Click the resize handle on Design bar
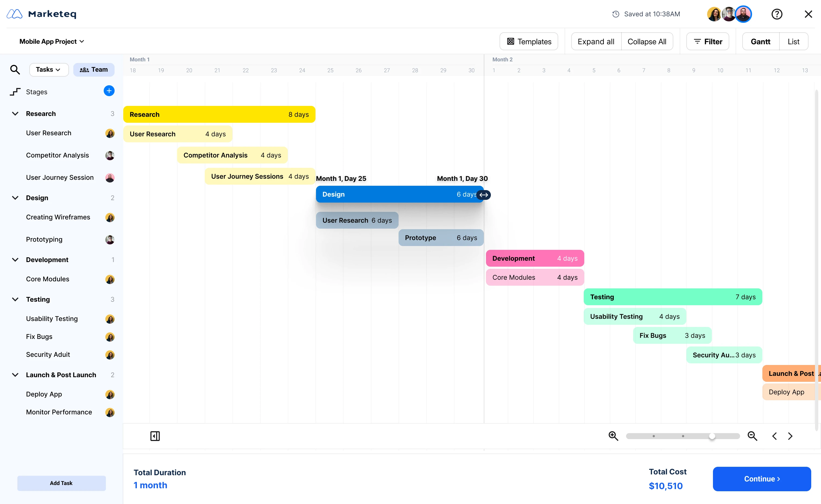The width and height of the screenshot is (821, 504). pyautogui.click(x=484, y=195)
